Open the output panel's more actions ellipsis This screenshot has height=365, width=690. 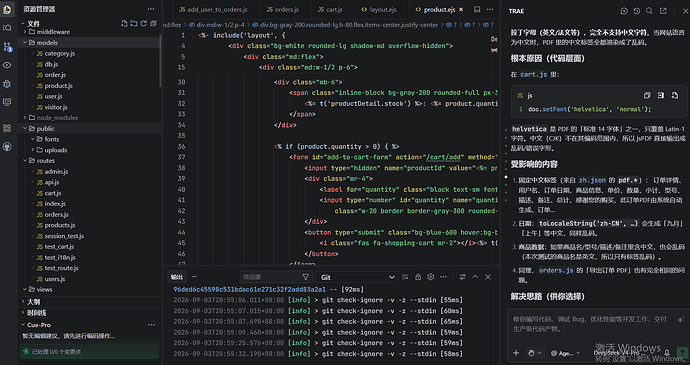(x=444, y=277)
